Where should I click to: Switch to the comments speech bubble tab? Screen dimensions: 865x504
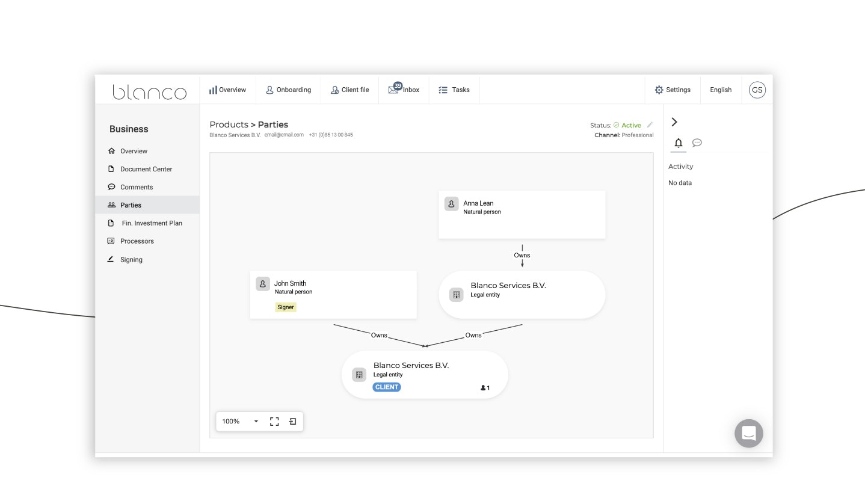697,143
